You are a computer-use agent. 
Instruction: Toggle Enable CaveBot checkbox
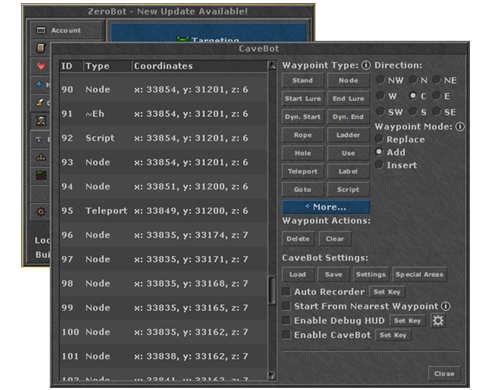click(286, 335)
